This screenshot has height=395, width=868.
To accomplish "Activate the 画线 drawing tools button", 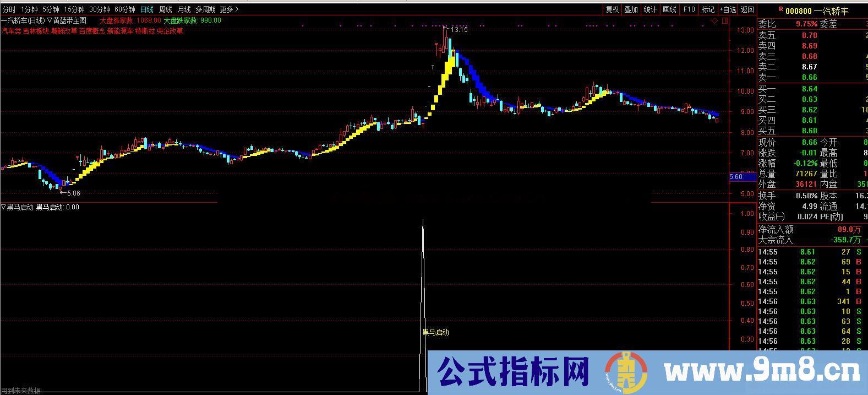I will pos(669,9).
